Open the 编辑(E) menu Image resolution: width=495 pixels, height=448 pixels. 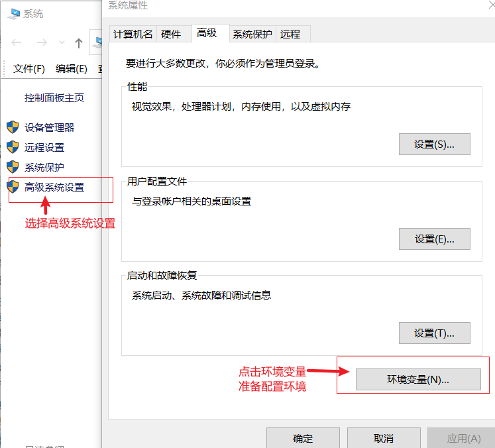[x=71, y=68]
